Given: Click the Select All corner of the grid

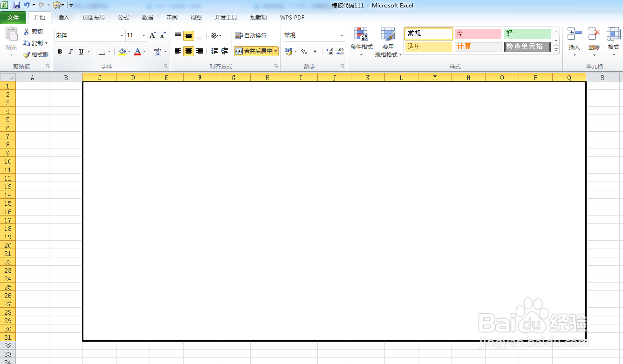Looking at the screenshot, I should (x=8, y=78).
